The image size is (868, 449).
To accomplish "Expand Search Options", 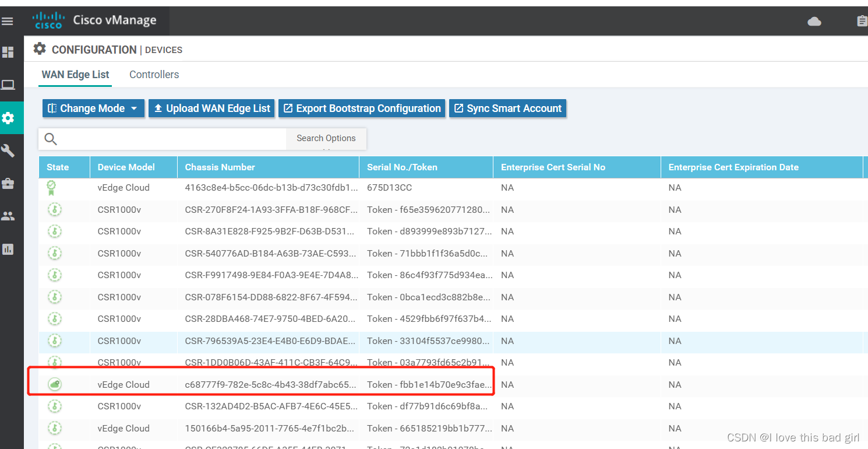I will click(326, 138).
